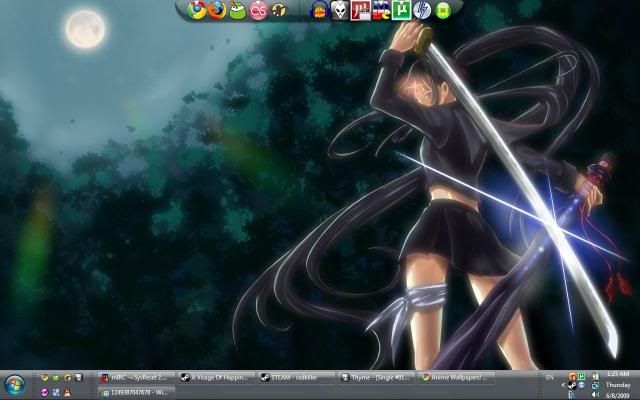Switch to the mIRC taskbar window
640x400 pixels.
click(x=134, y=377)
